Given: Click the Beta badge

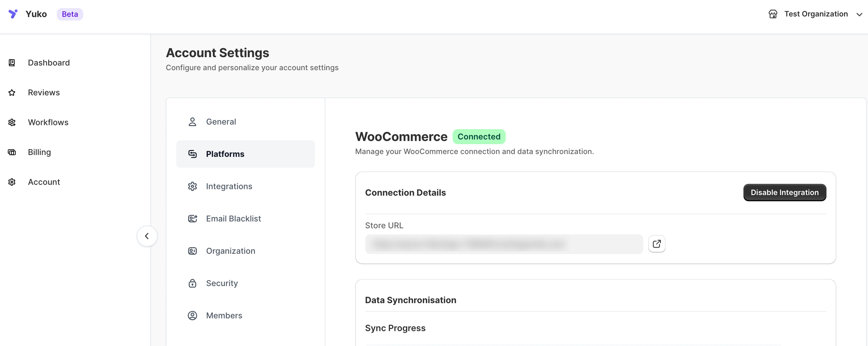Looking at the screenshot, I should click(x=70, y=14).
